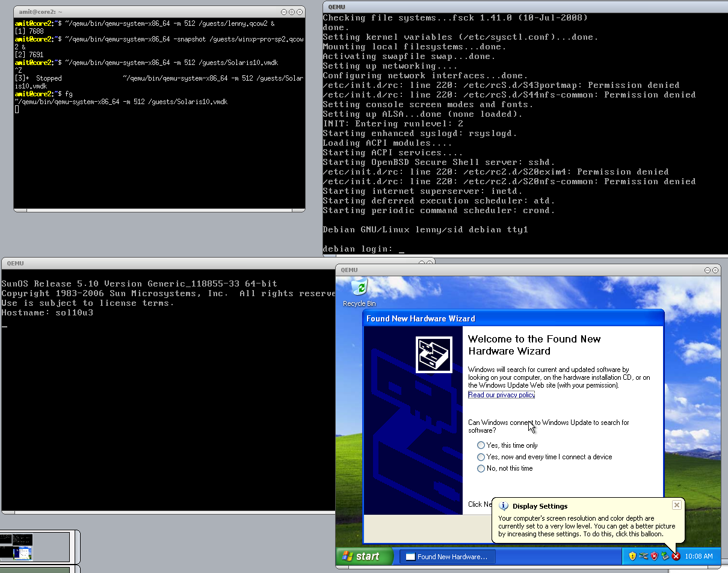Click the hardware card wizard icon
The height and width of the screenshot is (573, 728).
(434, 355)
